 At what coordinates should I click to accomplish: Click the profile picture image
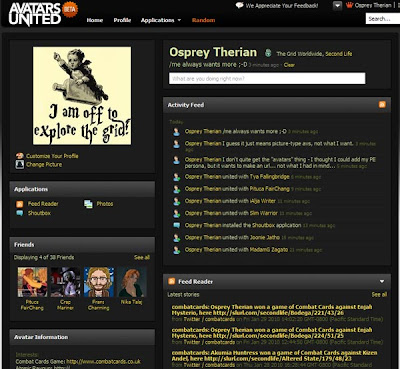[x=82, y=96]
